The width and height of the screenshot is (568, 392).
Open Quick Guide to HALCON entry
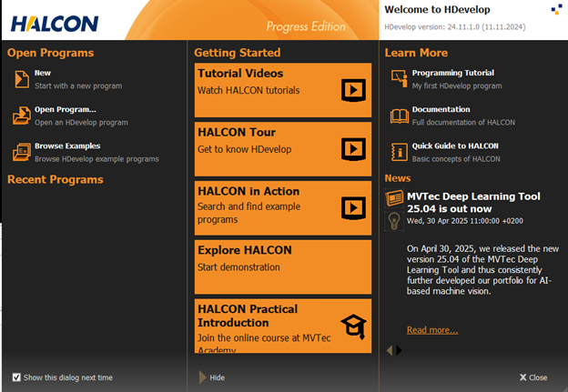tap(455, 146)
